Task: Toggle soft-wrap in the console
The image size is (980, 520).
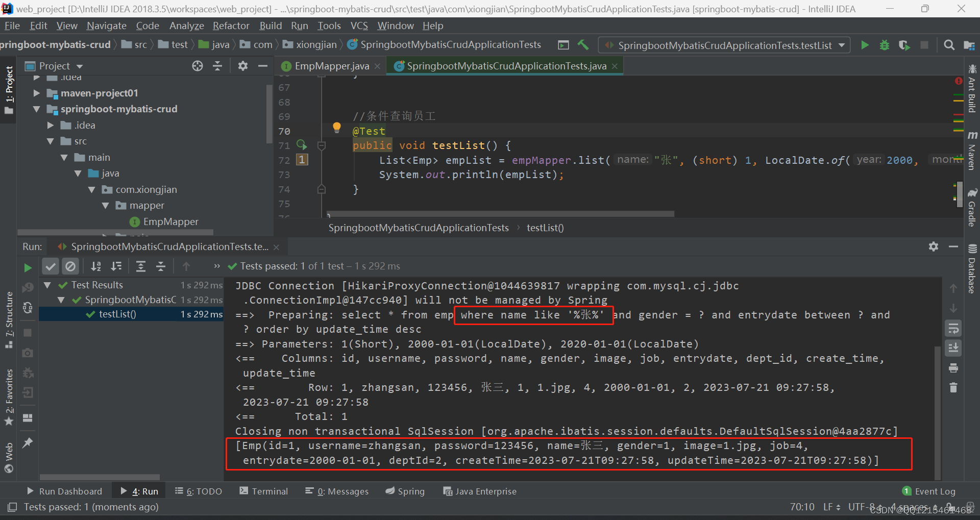Action: 953,328
